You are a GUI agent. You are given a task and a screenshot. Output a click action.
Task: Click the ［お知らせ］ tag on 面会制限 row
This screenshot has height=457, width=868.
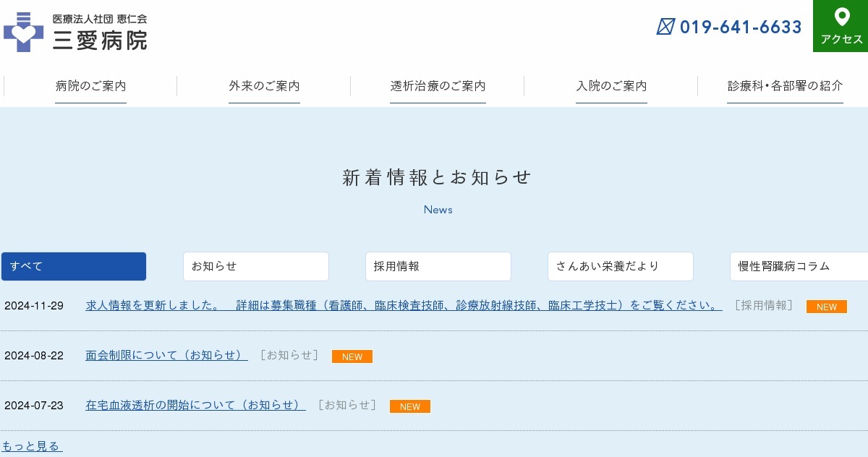pyautogui.click(x=289, y=355)
